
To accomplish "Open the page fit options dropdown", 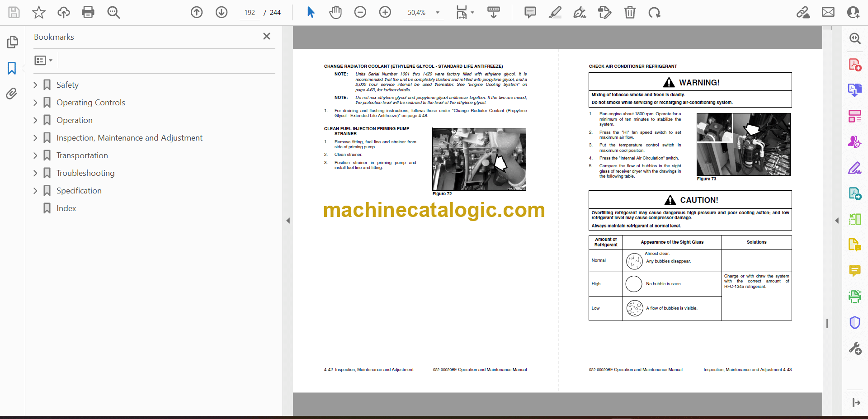I will coord(465,12).
